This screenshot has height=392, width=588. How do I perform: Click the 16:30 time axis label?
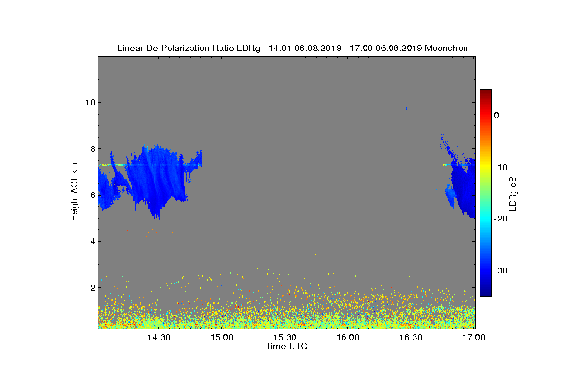(411, 337)
